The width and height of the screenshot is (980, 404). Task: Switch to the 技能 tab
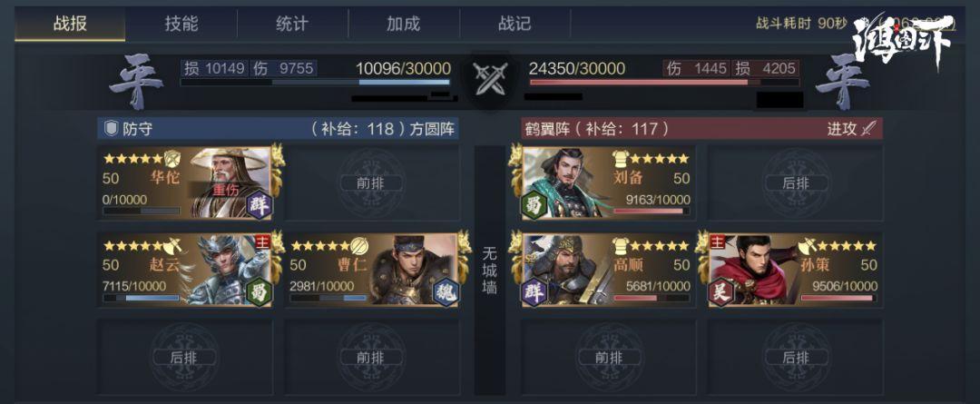click(x=181, y=24)
